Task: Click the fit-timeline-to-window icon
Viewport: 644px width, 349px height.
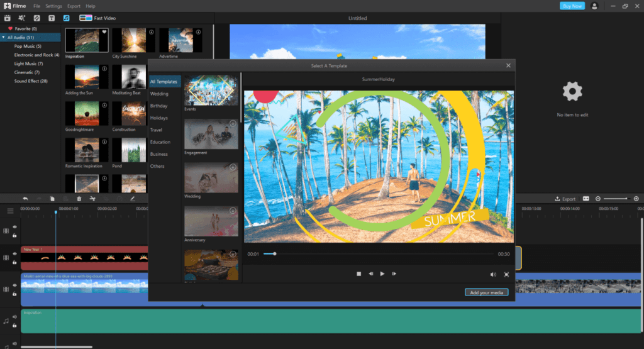Action: point(586,199)
